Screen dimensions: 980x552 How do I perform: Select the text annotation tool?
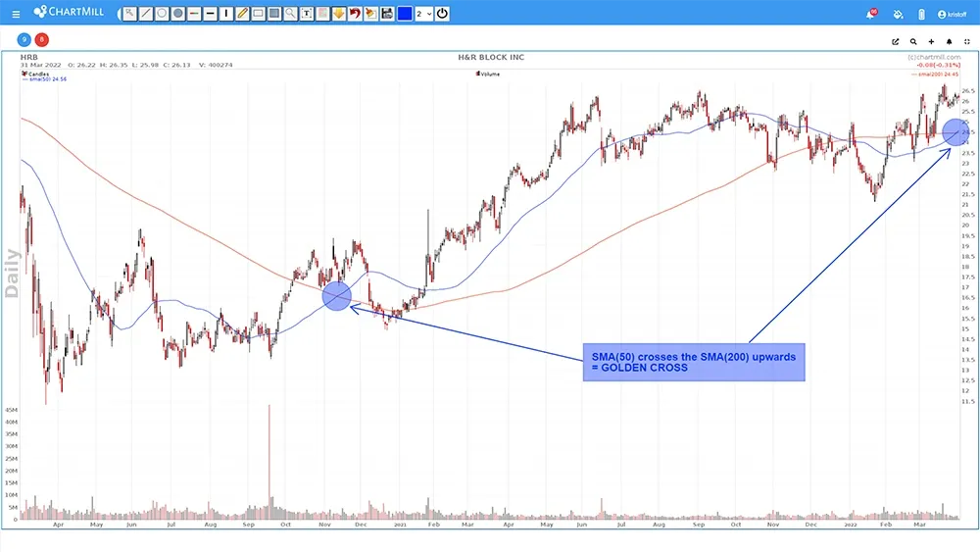(307, 13)
